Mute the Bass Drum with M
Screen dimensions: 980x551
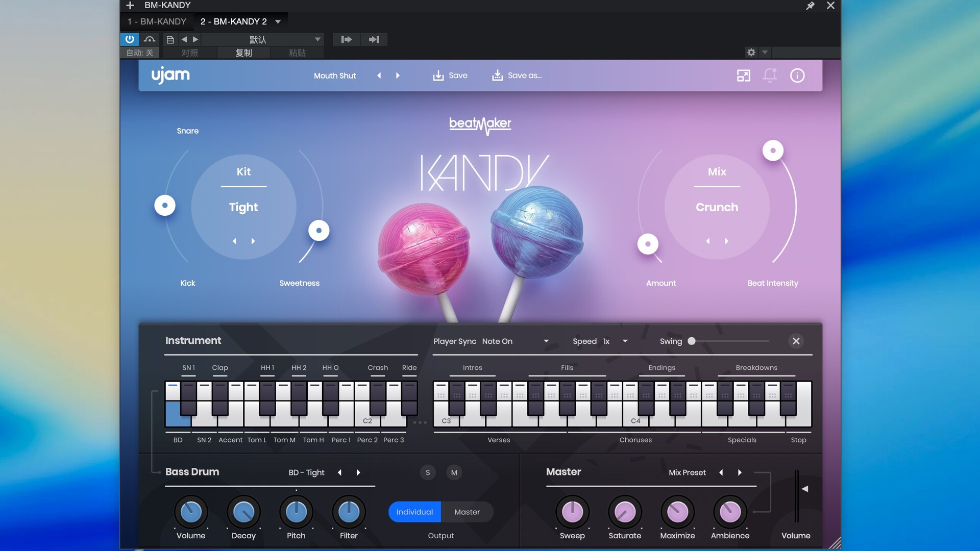pos(454,472)
